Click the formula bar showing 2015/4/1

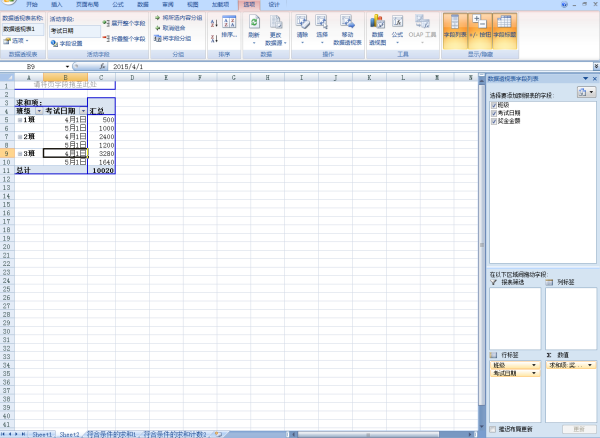click(300, 66)
